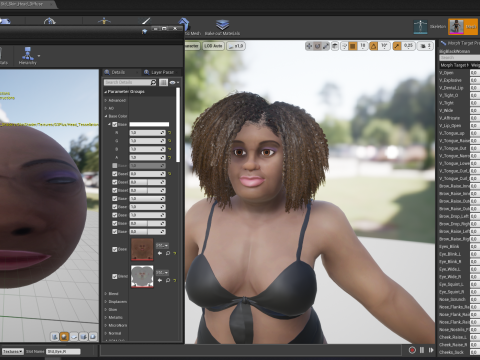Image resolution: width=480 pixels, height=360 pixels.
Task: Switch to Skeleton editor mode
Action: pyautogui.click(x=429, y=27)
